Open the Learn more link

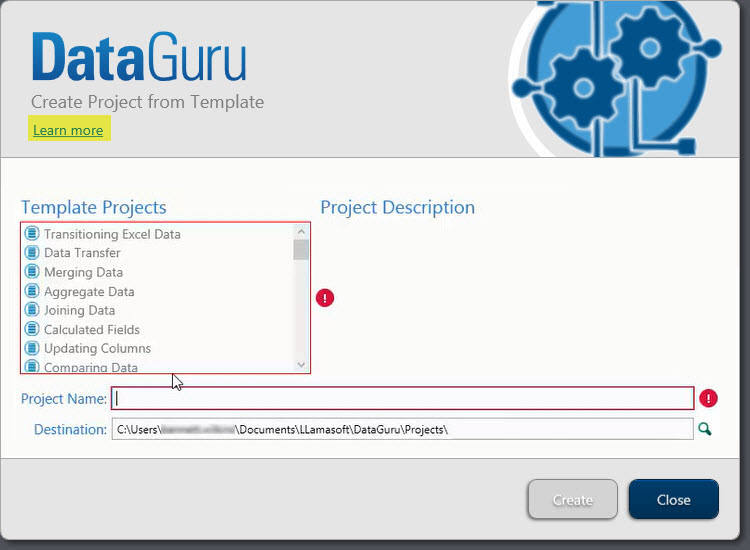(x=68, y=130)
